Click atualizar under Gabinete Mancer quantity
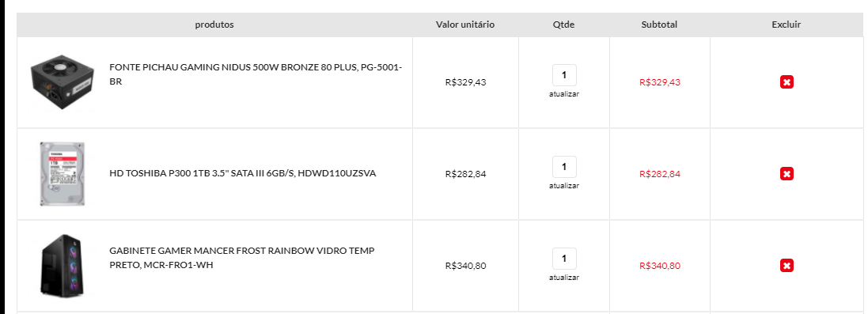This screenshot has width=868, height=314. (x=564, y=278)
